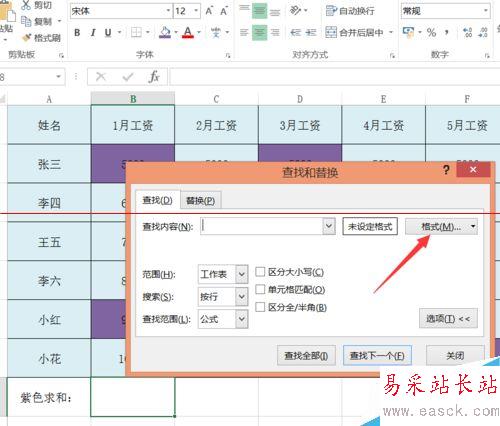Select the Format Painter (格式刷)
The width and height of the screenshot is (500, 426).
pos(41,38)
